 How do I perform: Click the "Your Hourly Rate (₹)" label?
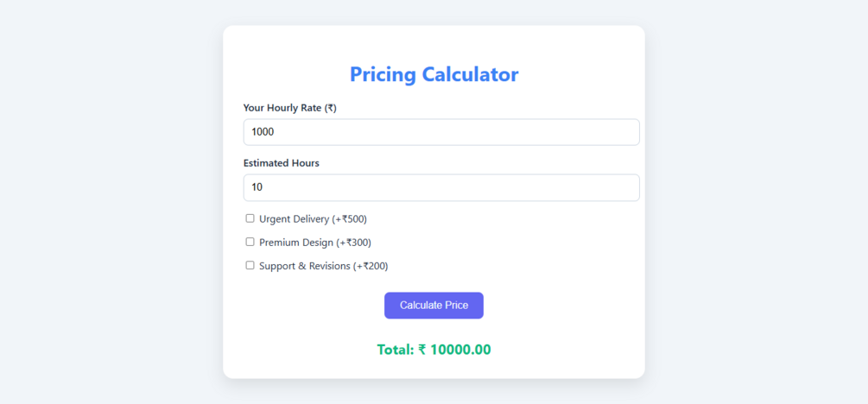point(289,108)
